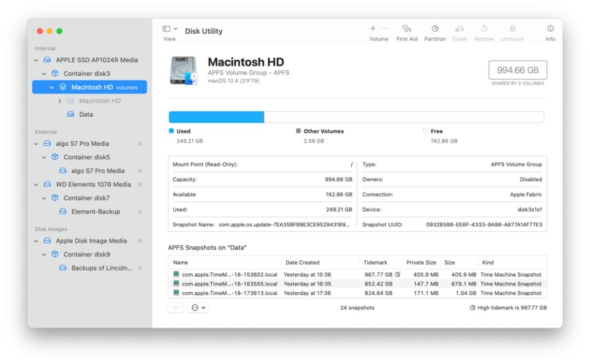Viewport: 590px width, 364px height.
Task: Collapse the APPLE SSD AP1024R Media tree
Action: click(37, 60)
